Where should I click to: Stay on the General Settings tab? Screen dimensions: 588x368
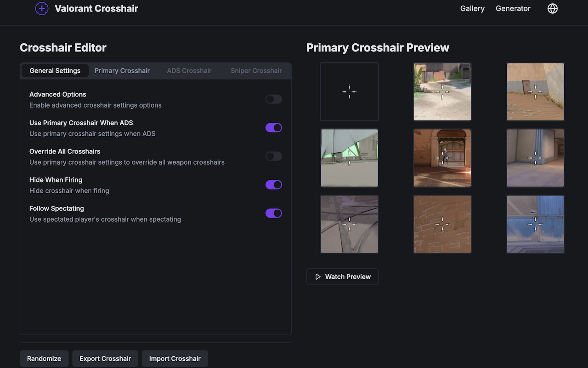point(55,70)
